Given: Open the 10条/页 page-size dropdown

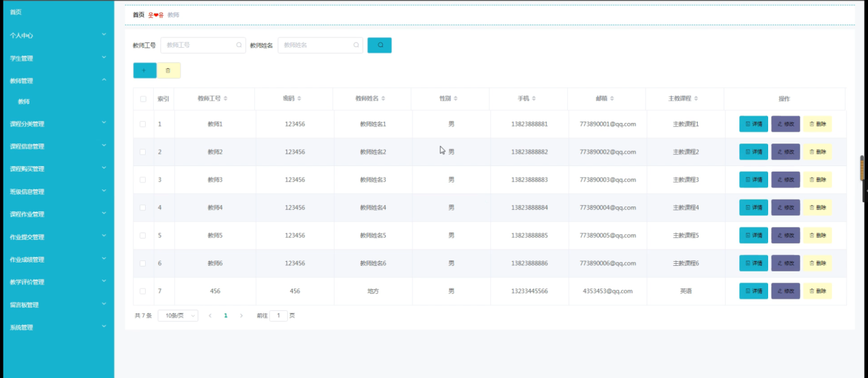Looking at the screenshot, I should click(178, 316).
